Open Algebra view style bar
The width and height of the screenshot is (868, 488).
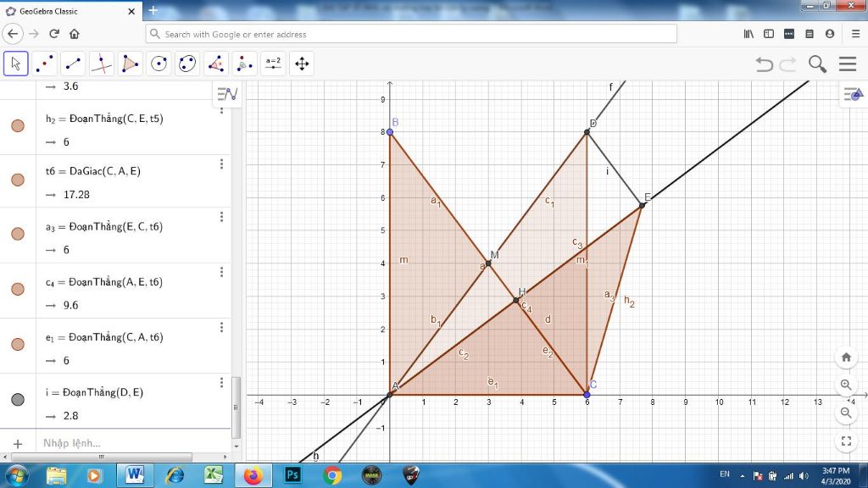coord(227,94)
